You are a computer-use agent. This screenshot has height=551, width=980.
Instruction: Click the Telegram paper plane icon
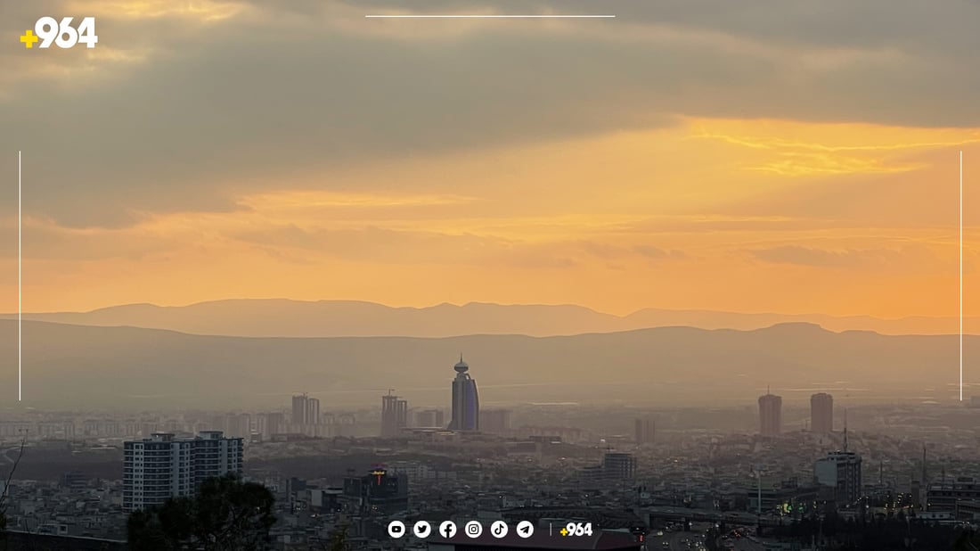tap(526, 530)
